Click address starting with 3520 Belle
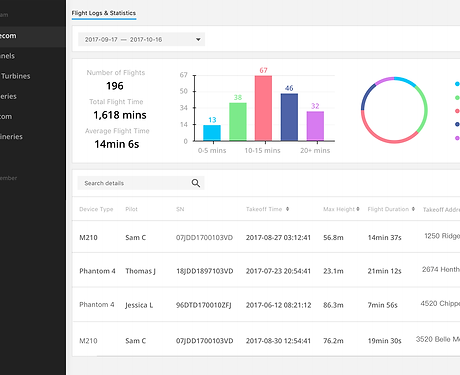Viewport: 460px width, 375px height. (438, 339)
